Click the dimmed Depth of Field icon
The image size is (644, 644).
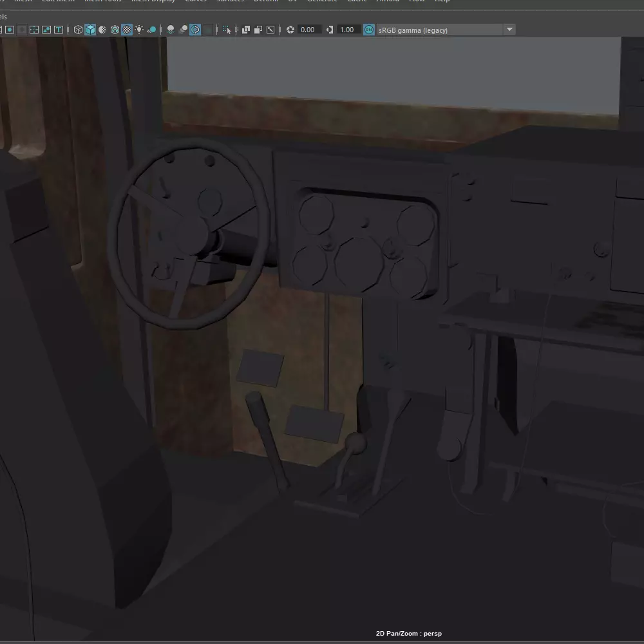coord(208,30)
